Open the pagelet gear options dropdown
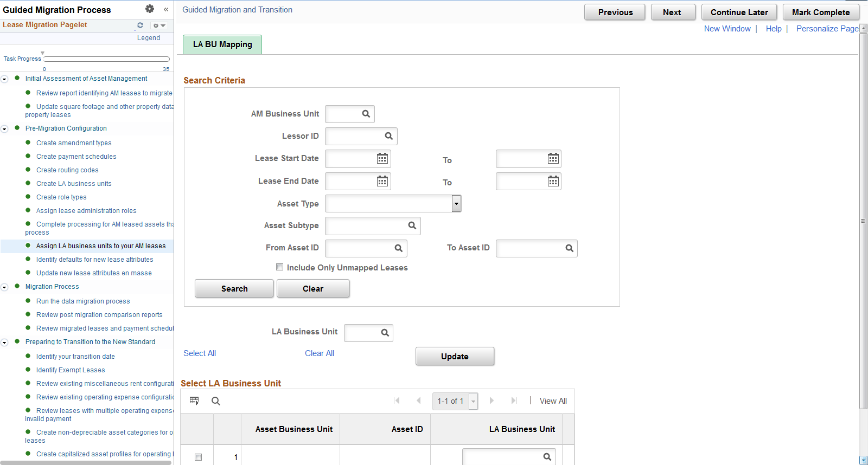 159,25
